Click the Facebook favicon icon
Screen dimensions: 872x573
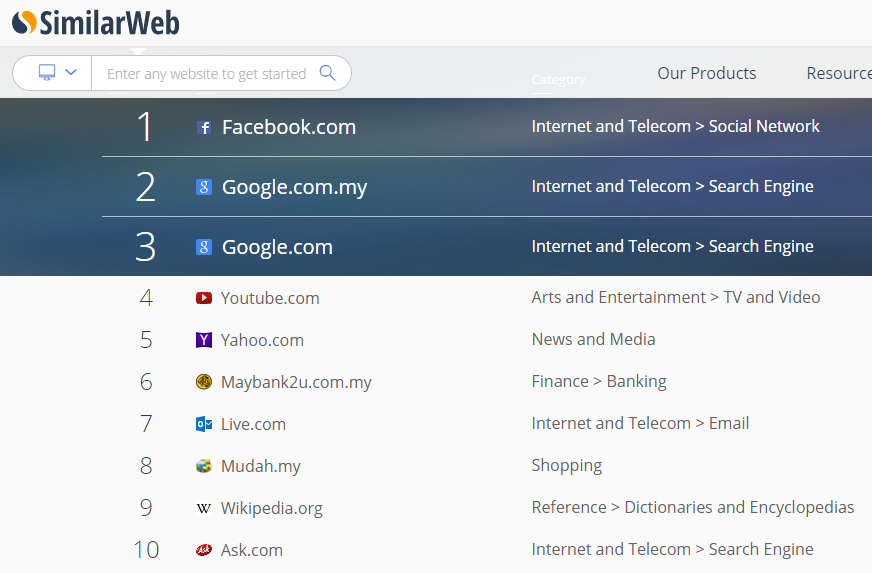coord(204,127)
